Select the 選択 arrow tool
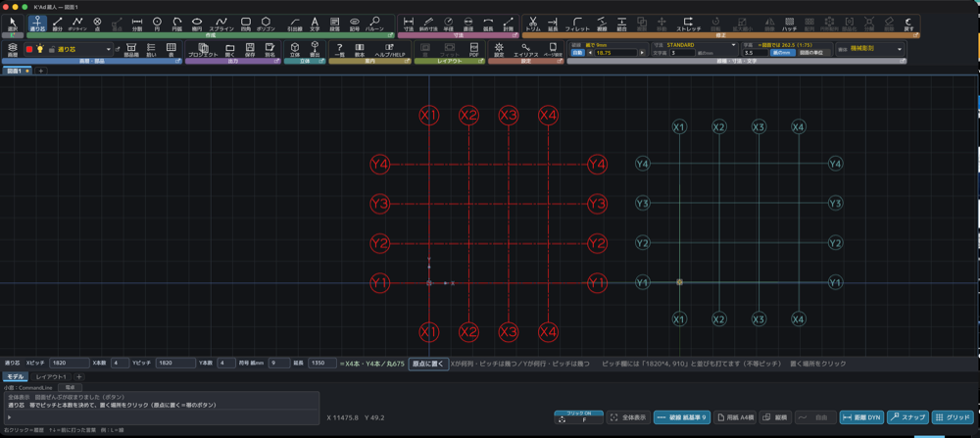 point(13,24)
